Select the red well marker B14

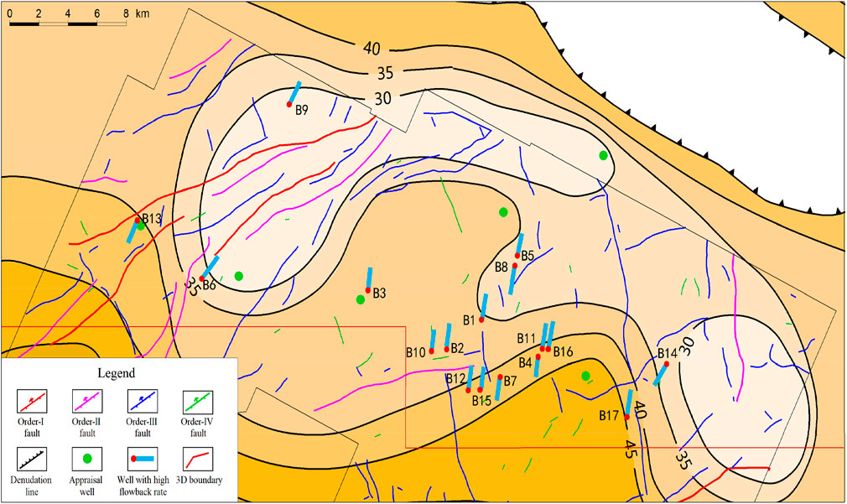(x=667, y=364)
